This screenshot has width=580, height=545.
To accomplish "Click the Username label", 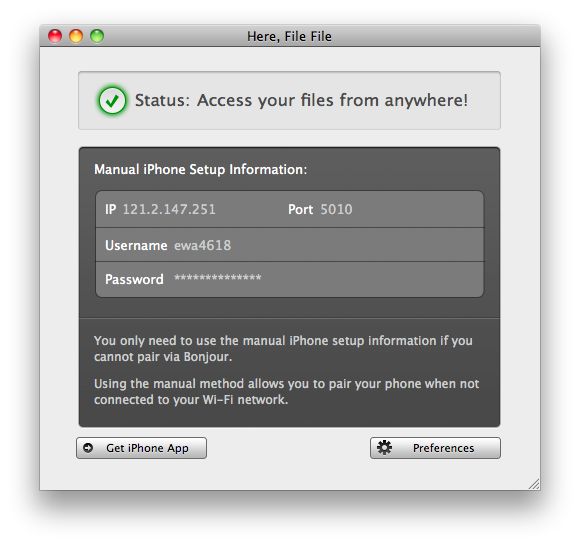I will tap(136, 245).
